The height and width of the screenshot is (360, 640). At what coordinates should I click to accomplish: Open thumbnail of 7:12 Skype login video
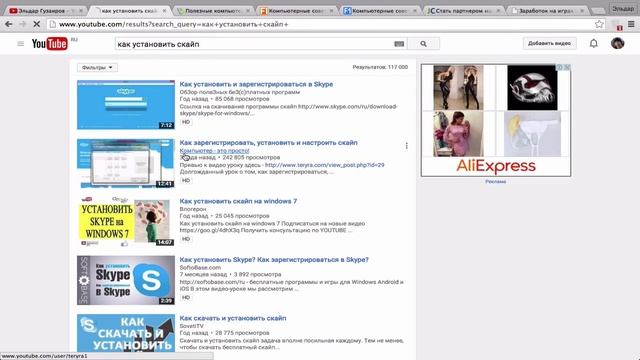pos(126,104)
